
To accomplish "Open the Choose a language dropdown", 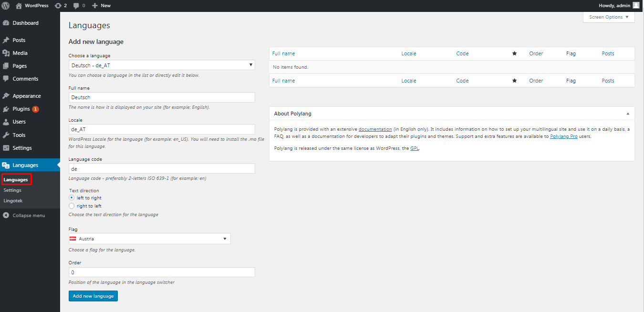I will coord(162,65).
